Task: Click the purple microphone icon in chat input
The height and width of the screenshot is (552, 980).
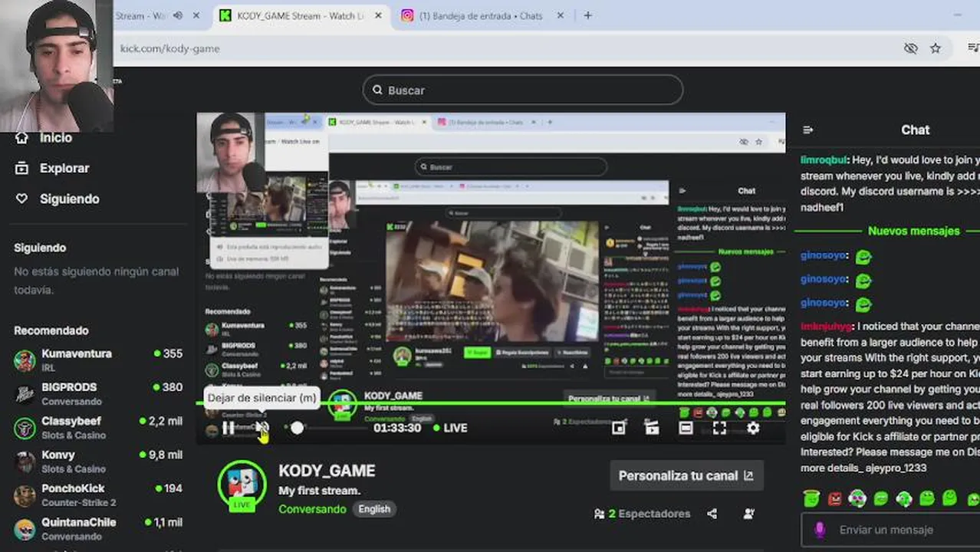Action: pos(820,530)
